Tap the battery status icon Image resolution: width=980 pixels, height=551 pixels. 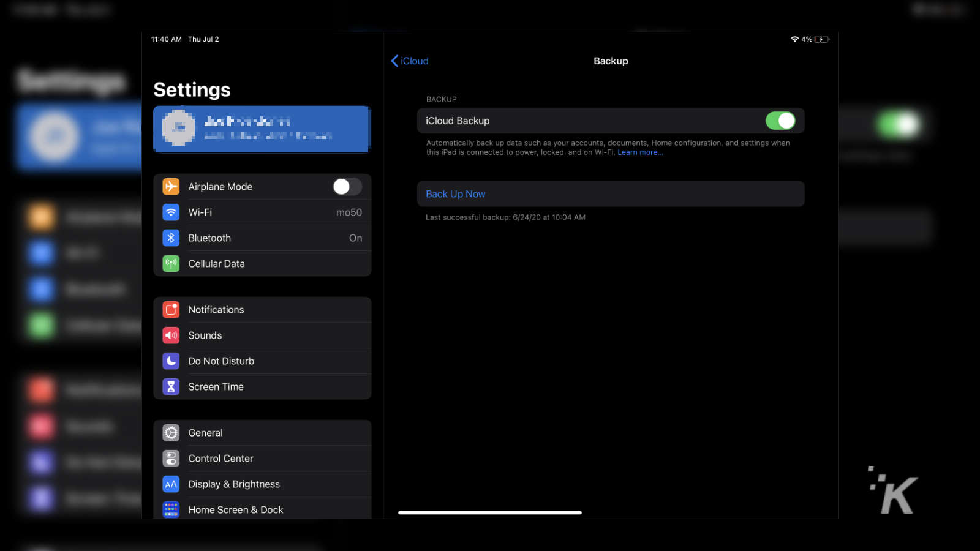coord(822,39)
